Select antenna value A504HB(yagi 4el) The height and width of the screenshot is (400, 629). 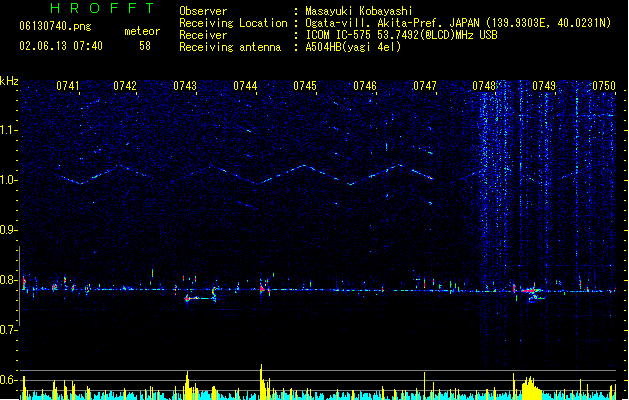(353, 47)
